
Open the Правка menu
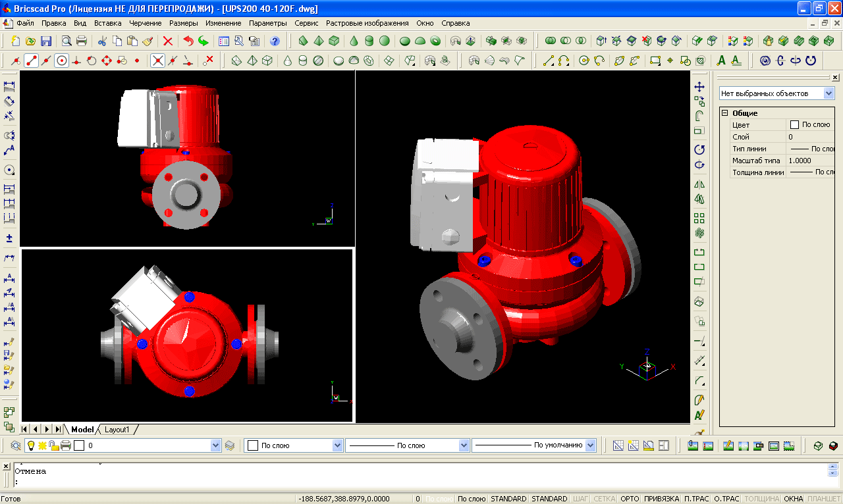point(53,23)
